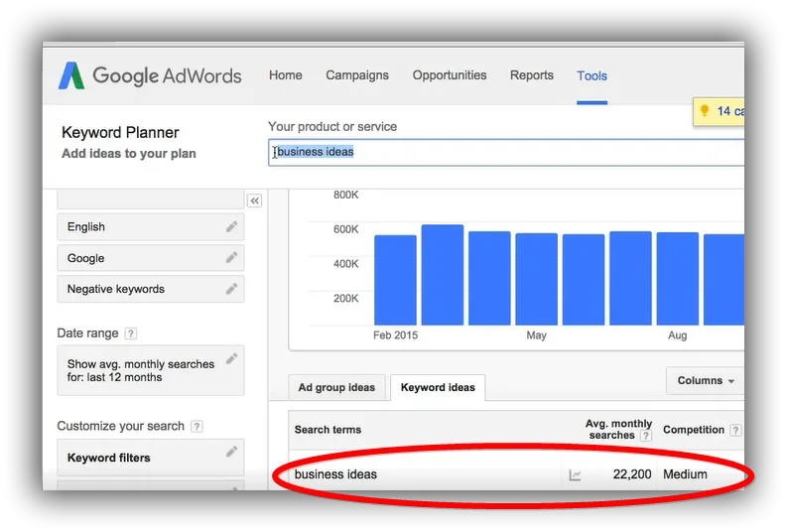Switch to Ad group ideas tab
This screenshot has height=532, width=786.
pos(336,388)
